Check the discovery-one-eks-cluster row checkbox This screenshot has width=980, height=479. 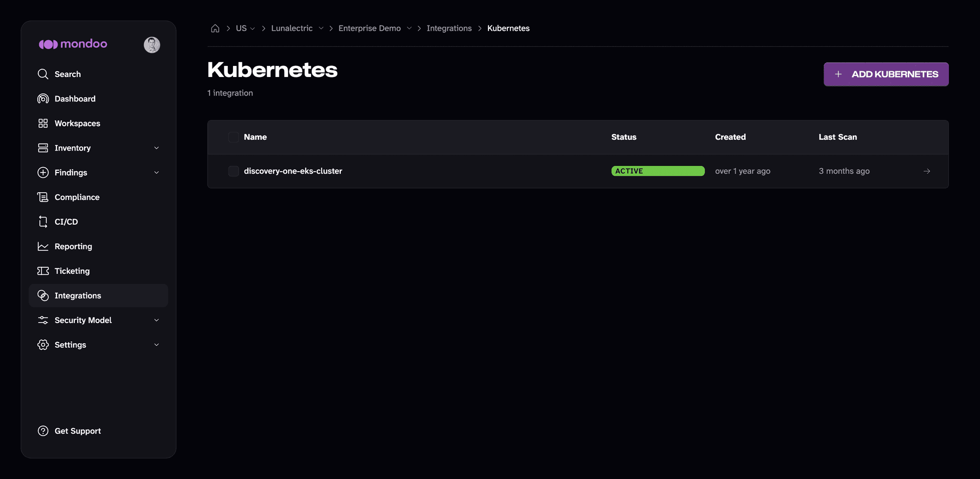[234, 171]
